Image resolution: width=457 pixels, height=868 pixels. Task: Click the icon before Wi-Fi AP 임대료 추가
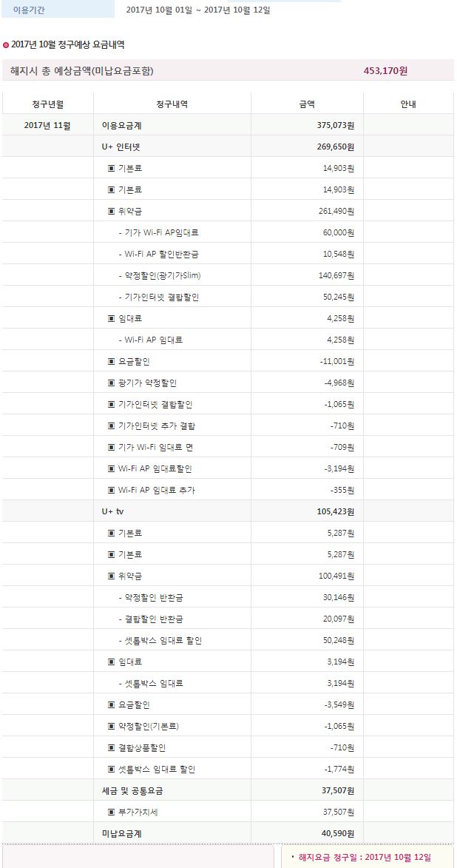point(112,491)
